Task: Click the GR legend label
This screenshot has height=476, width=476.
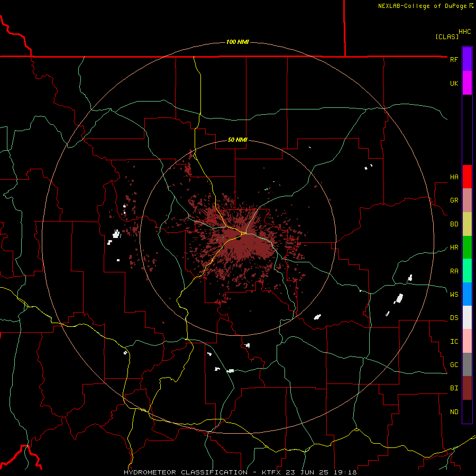Action: tap(454, 200)
